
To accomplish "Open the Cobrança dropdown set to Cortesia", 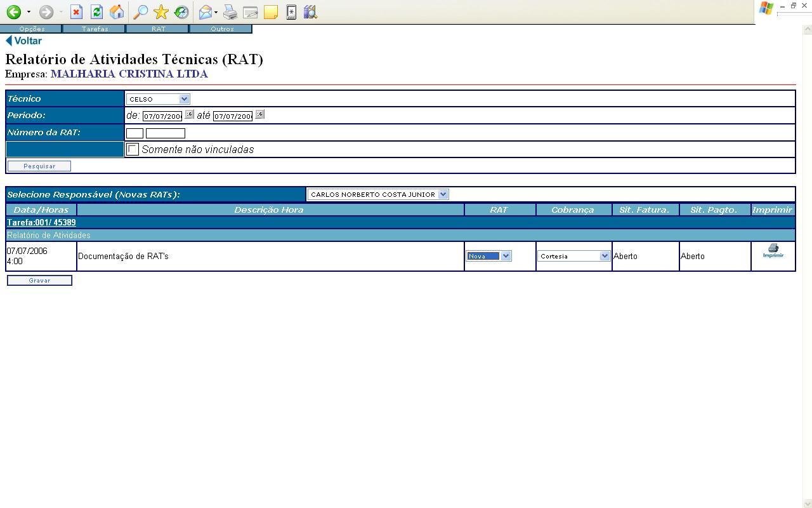I will tap(573, 256).
